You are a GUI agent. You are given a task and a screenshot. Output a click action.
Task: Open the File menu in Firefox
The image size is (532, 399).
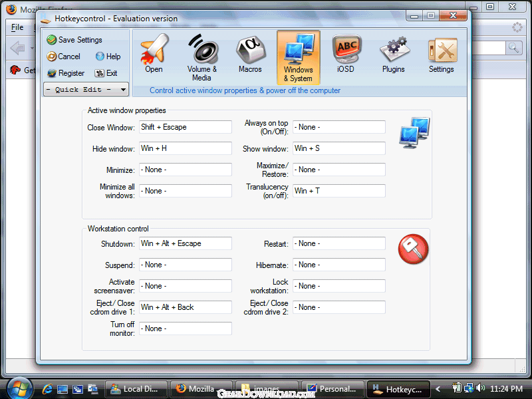click(17, 27)
